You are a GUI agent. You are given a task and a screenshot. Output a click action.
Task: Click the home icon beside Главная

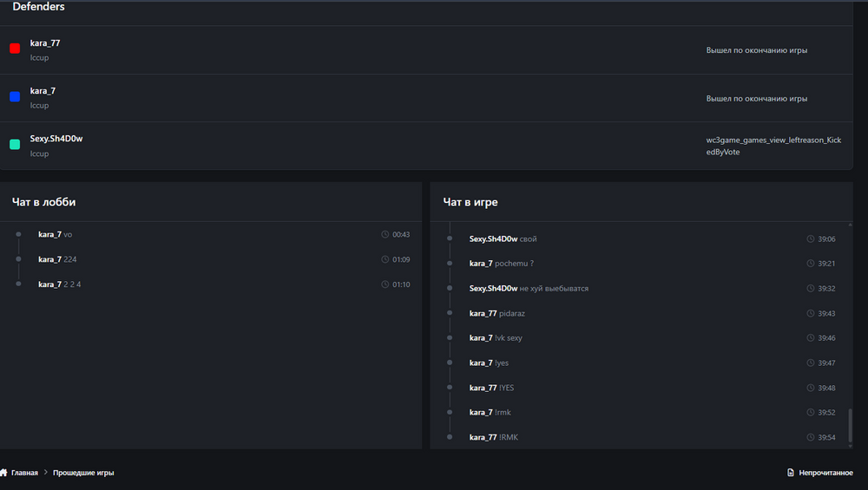pyautogui.click(x=3, y=473)
